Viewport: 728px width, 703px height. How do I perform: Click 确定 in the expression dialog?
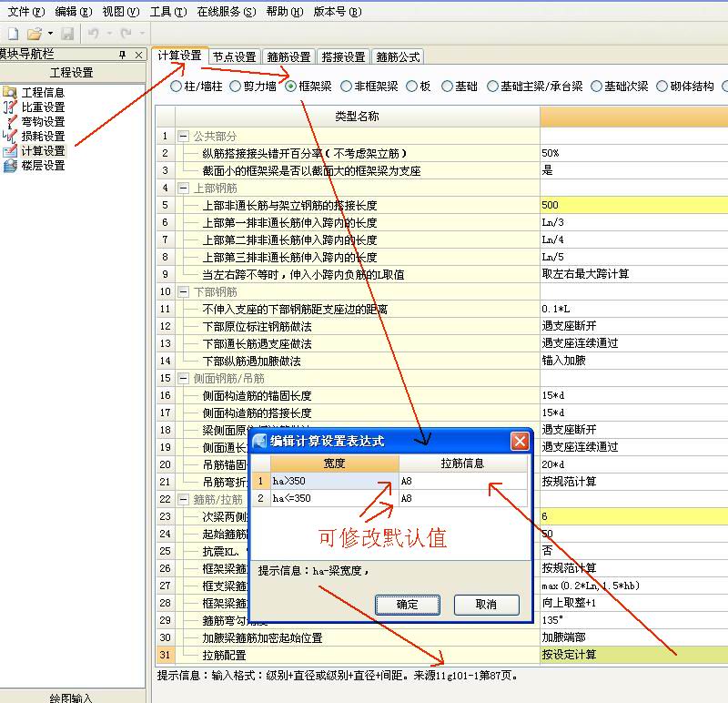click(407, 605)
